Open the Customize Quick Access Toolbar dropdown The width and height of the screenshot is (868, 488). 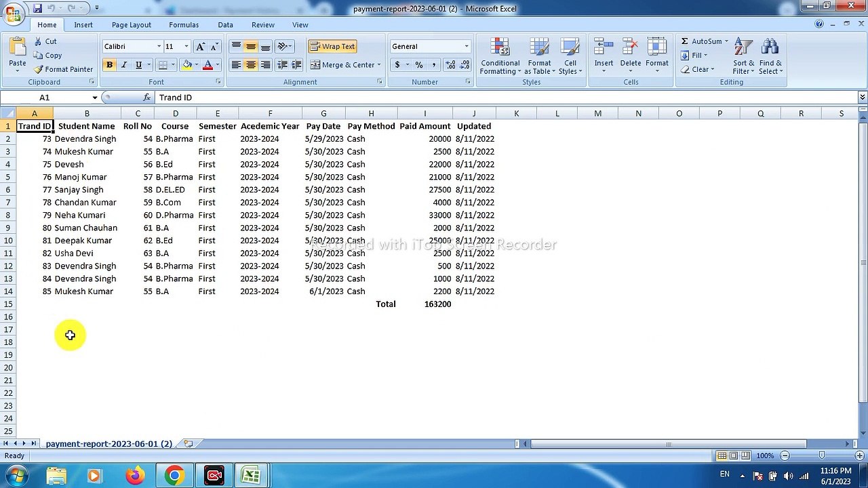(x=97, y=8)
